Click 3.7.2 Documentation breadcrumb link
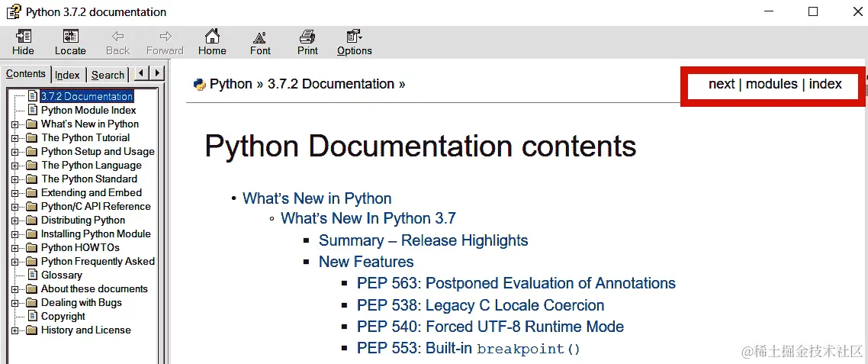This screenshot has height=364, width=868. tap(331, 84)
